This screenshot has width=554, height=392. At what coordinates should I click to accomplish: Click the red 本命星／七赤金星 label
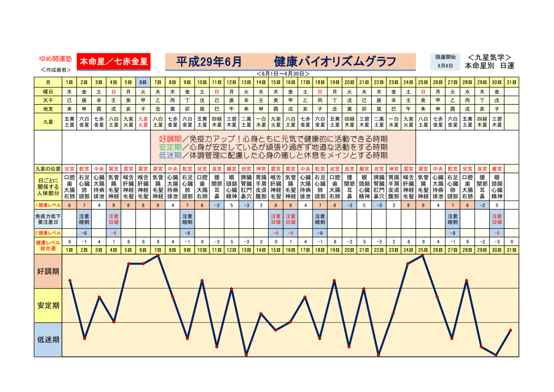click(x=114, y=62)
